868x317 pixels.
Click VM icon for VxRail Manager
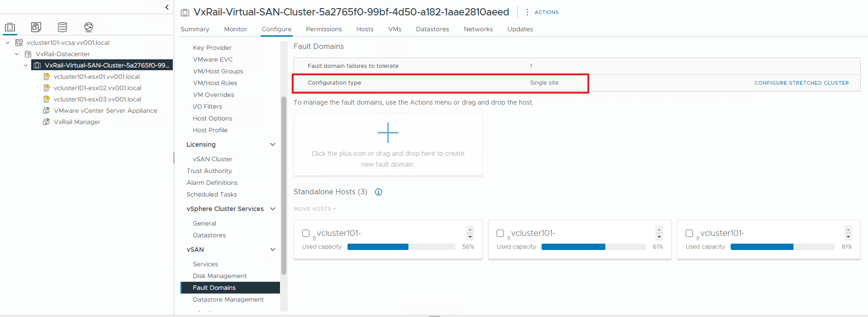[46, 122]
